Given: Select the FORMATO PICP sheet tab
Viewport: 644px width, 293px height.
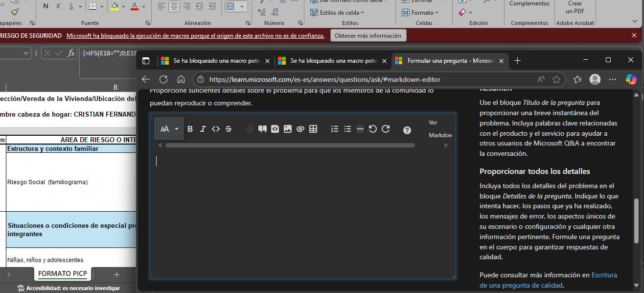Looking at the screenshot, I should 63,273.
